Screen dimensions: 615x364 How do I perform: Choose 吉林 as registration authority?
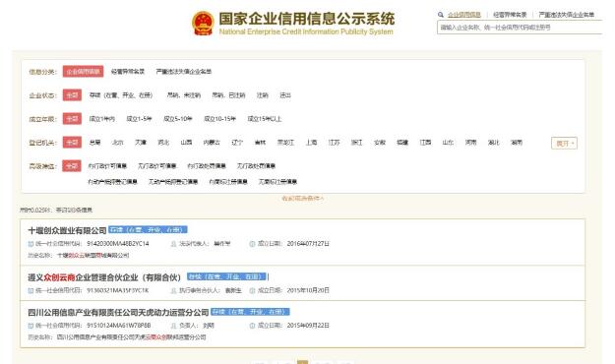pos(260,143)
